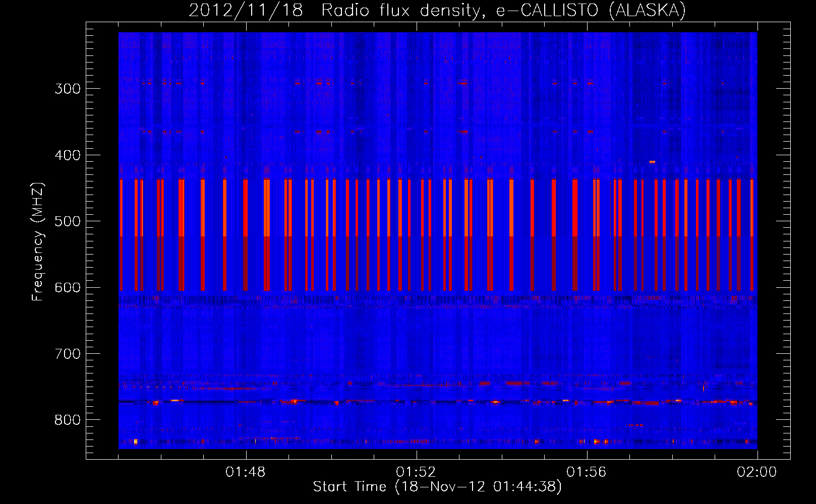Click the 600 frequency tick label

68,288
